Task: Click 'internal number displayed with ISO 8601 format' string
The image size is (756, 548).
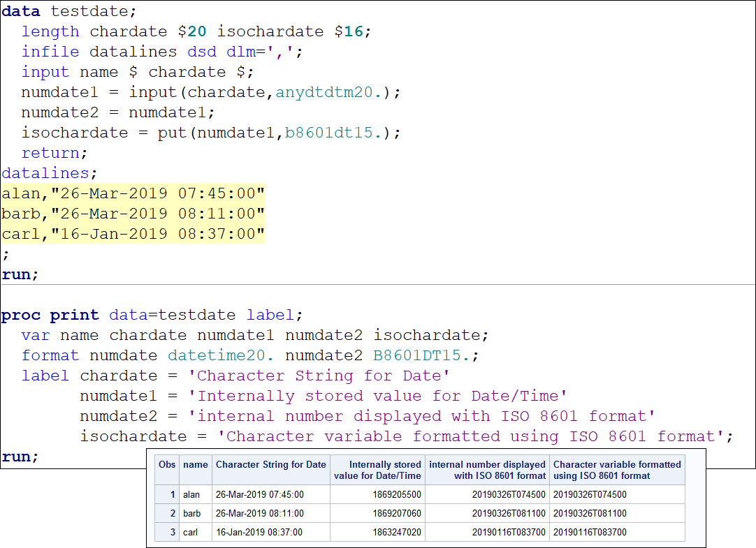Action: point(421,415)
